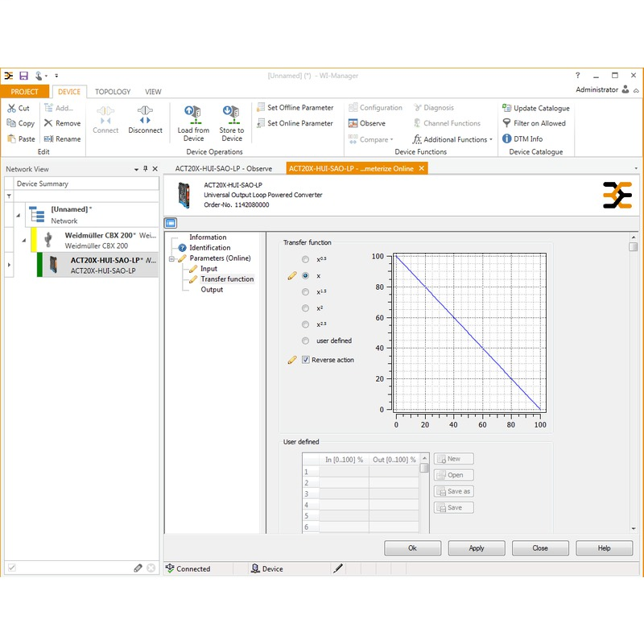Click row 1 In [0..100] % cell
Image resolution: width=644 pixels, height=644 pixels.
click(x=344, y=472)
